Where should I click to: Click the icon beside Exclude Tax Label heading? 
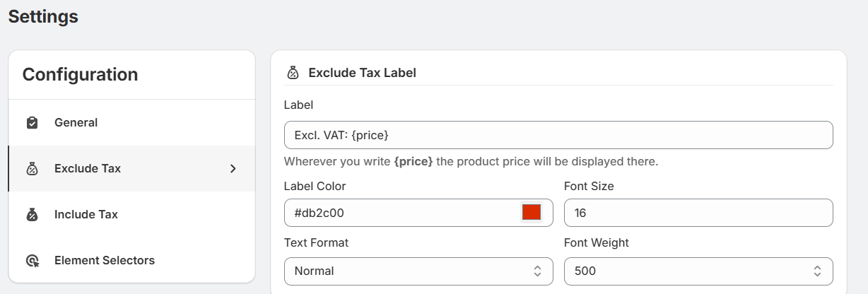click(x=292, y=73)
